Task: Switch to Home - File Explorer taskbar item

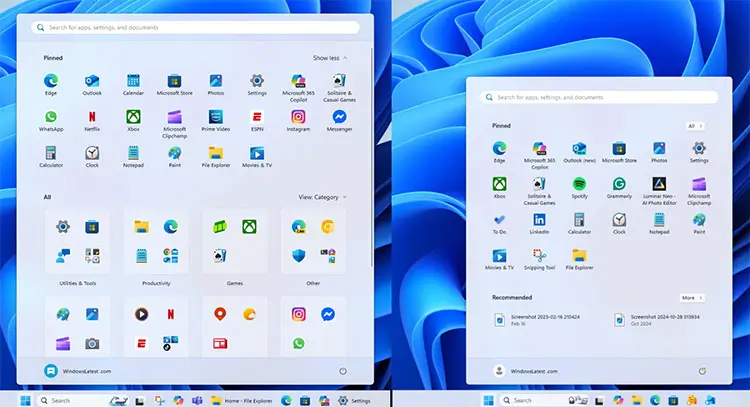Action: coord(242,400)
